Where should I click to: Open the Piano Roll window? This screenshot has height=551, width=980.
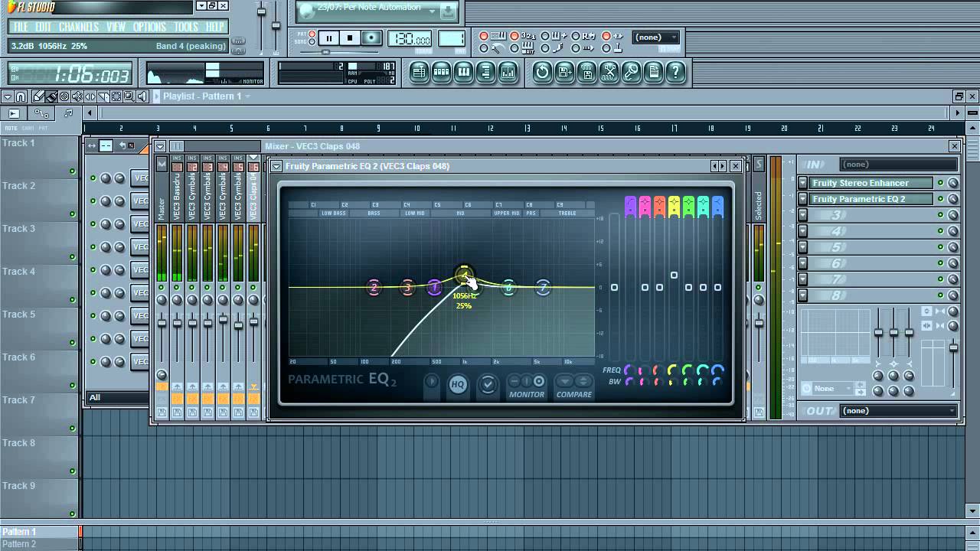pos(463,73)
